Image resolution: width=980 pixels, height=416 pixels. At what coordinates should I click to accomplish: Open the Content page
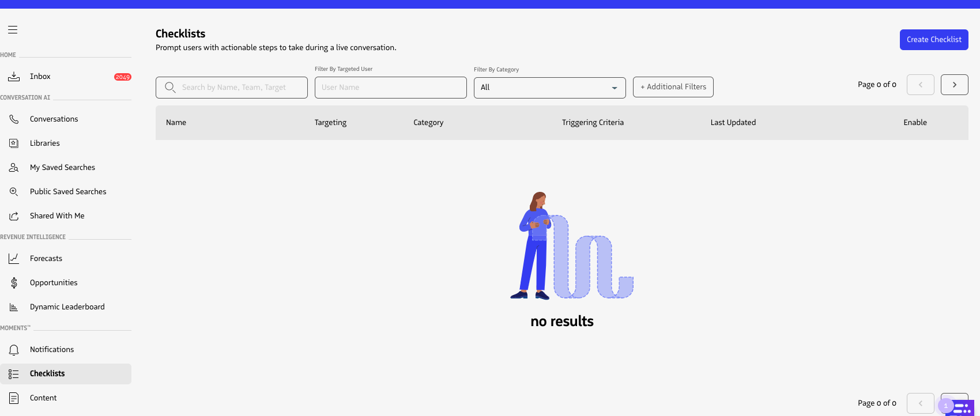[43, 398]
